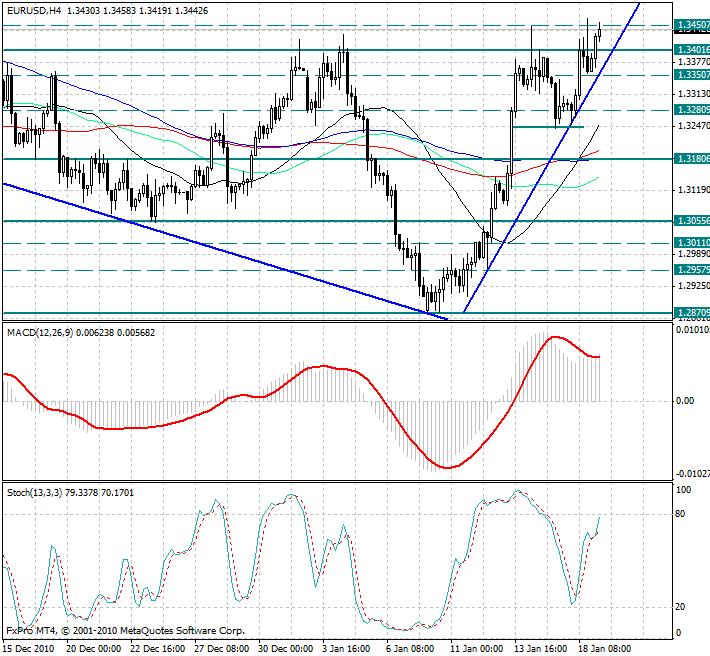Screen dimensions: 710x656
Task: Click the 1.3350 price level label
Action: [692, 75]
